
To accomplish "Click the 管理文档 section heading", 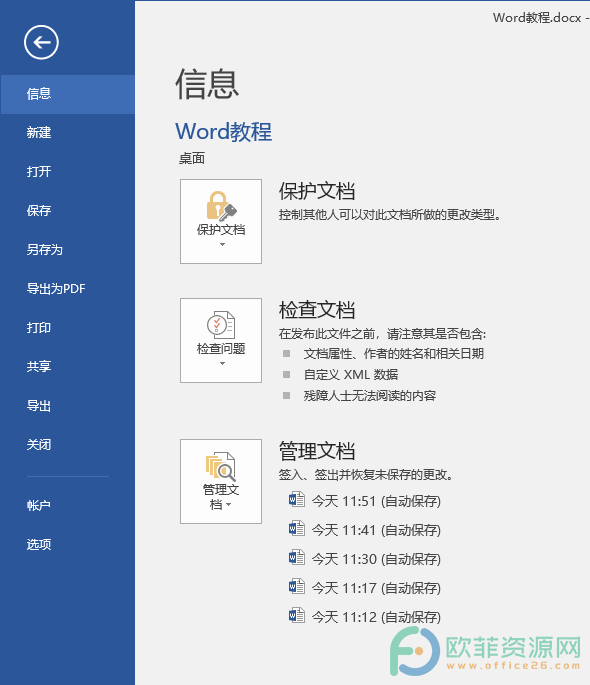I will [317, 451].
